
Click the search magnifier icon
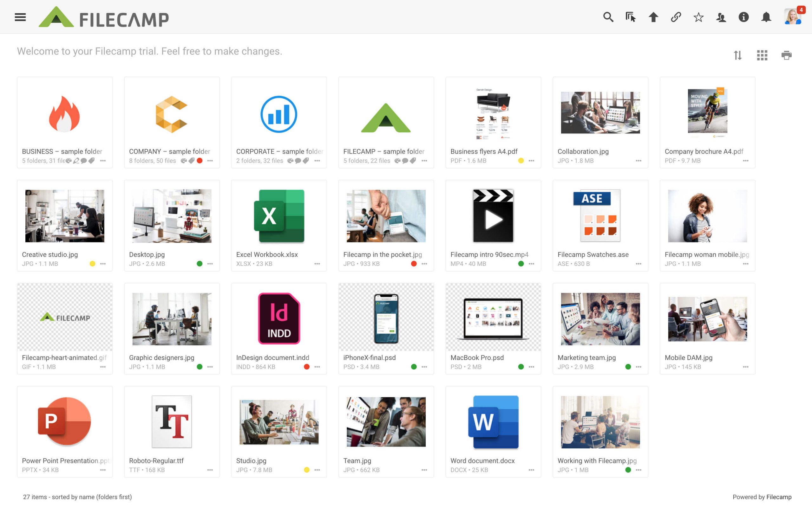click(608, 17)
